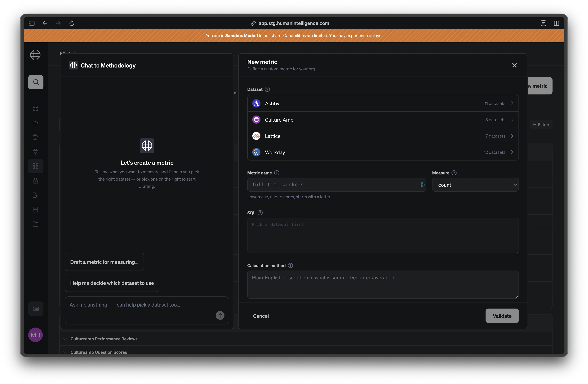The image size is (588, 384).
Task: Reload the page with the refresh icon
Action: 72,23
